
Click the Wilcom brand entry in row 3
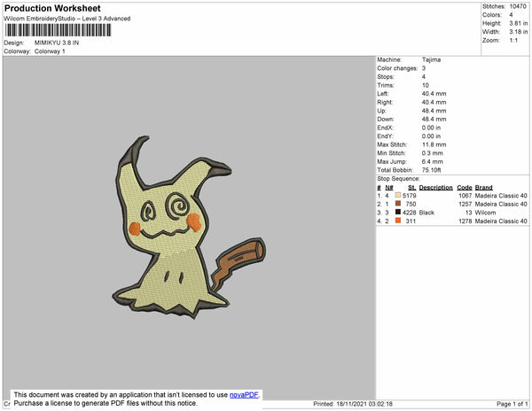click(486, 213)
